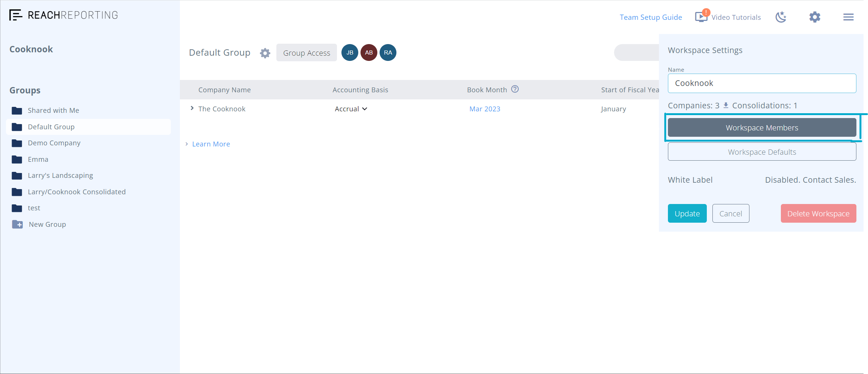Click Delete Workspace button
The width and height of the screenshot is (868, 374).
coord(818,213)
